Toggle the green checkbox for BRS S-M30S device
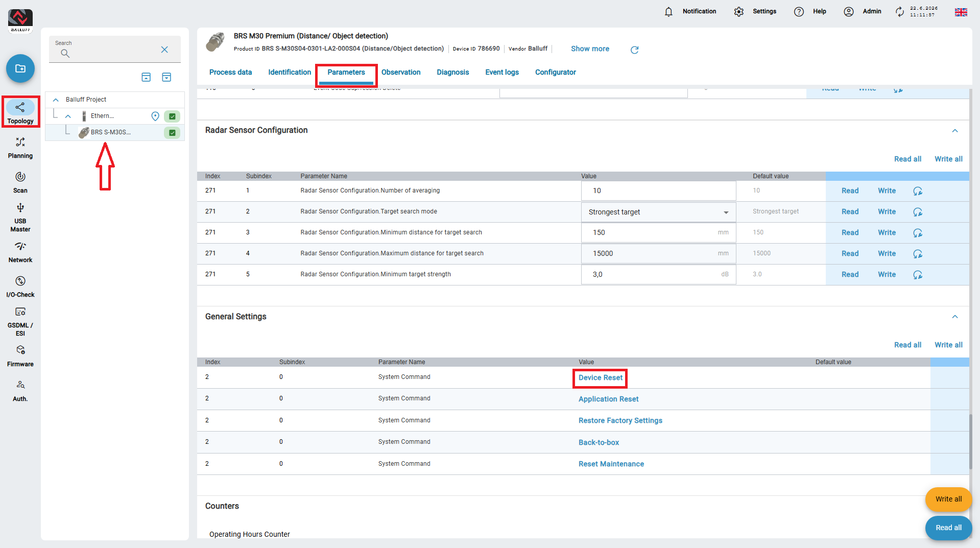 tap(172, 133)
